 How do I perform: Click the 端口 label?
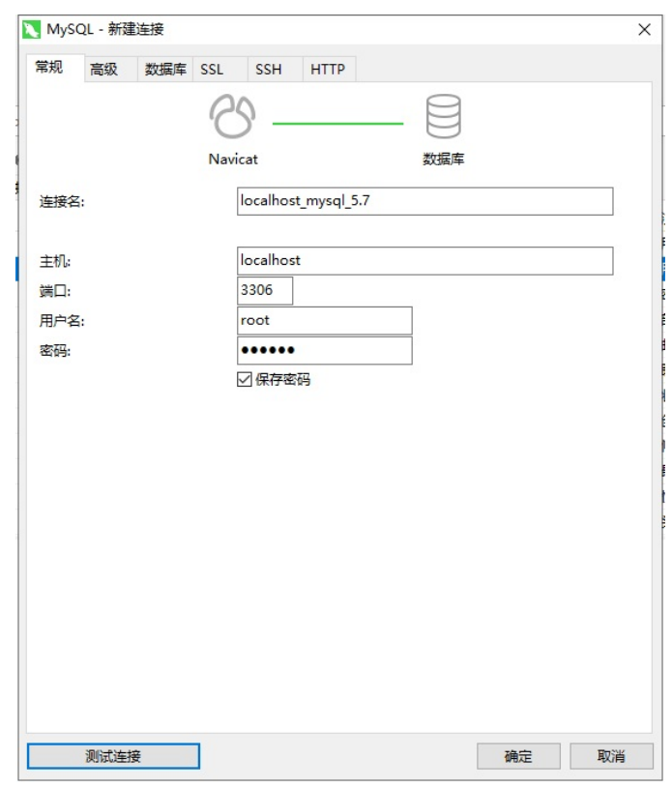coord(55,291)
